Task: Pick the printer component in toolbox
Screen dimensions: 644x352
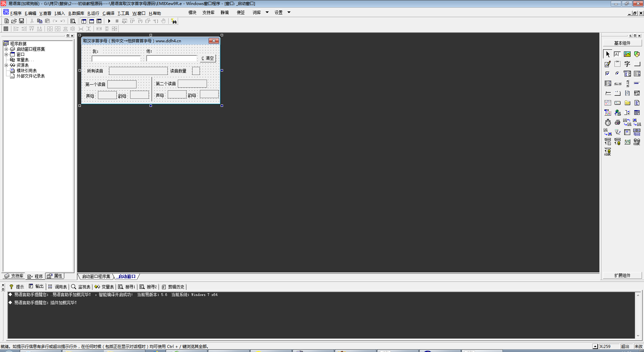Action: tap(617, 123)
